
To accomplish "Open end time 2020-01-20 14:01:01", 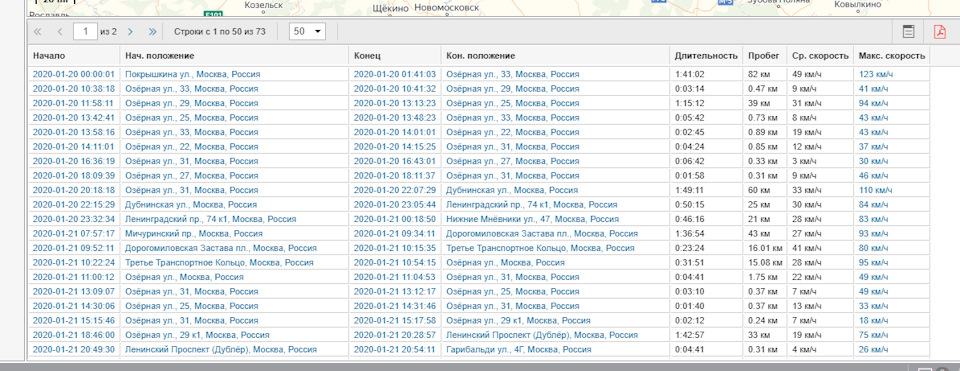I will click(395, 132).
